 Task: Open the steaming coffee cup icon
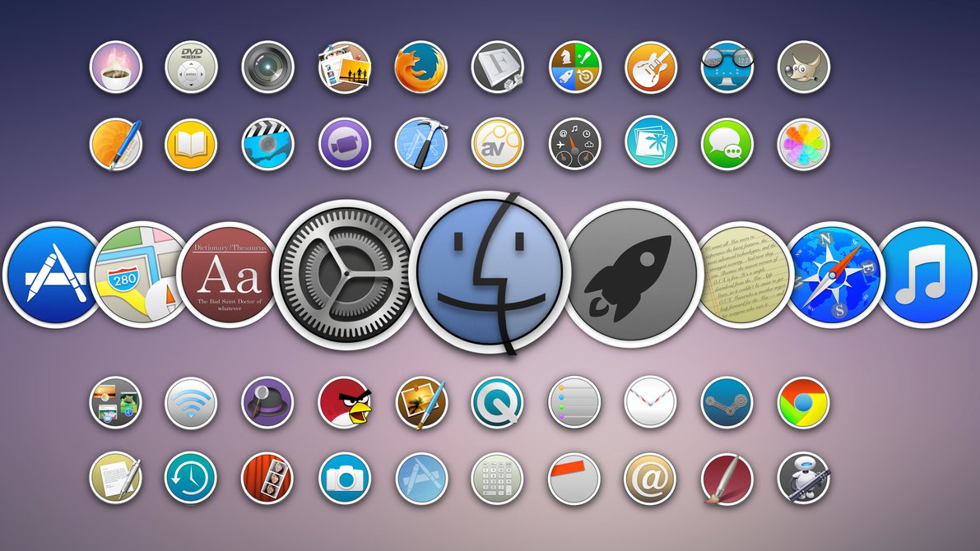[x=116, y=67]
